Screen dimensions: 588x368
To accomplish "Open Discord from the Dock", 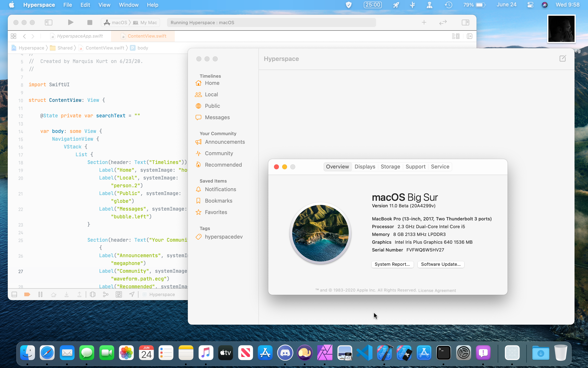I will coord(285,352).
